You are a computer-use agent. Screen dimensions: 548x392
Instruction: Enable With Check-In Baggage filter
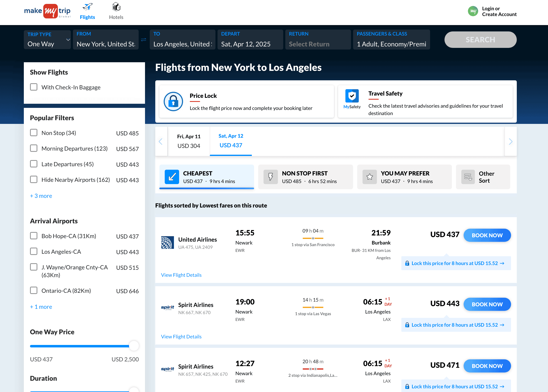(x=34, y=87)
